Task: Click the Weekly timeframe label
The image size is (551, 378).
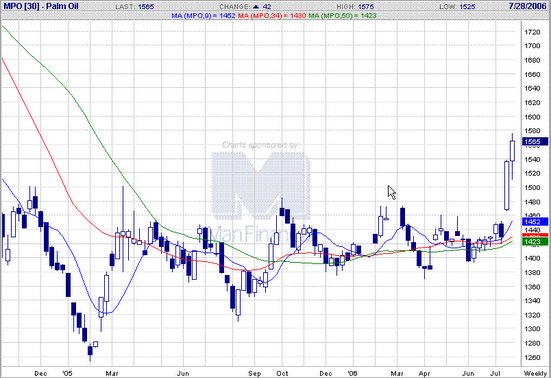Action: [x=535, y=373]
